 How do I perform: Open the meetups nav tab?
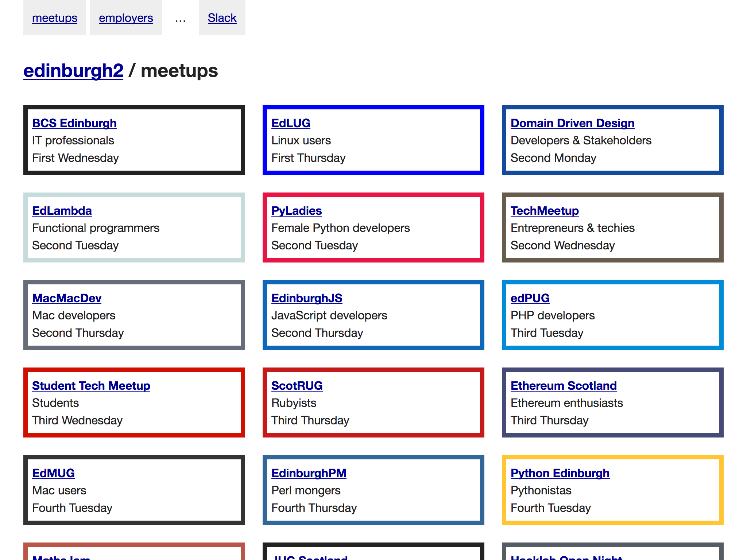tap(55, 18)
